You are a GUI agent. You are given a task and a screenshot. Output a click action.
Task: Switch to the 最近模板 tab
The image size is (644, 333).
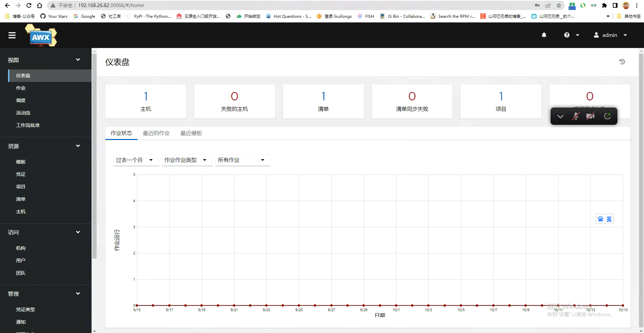[191, 133]
